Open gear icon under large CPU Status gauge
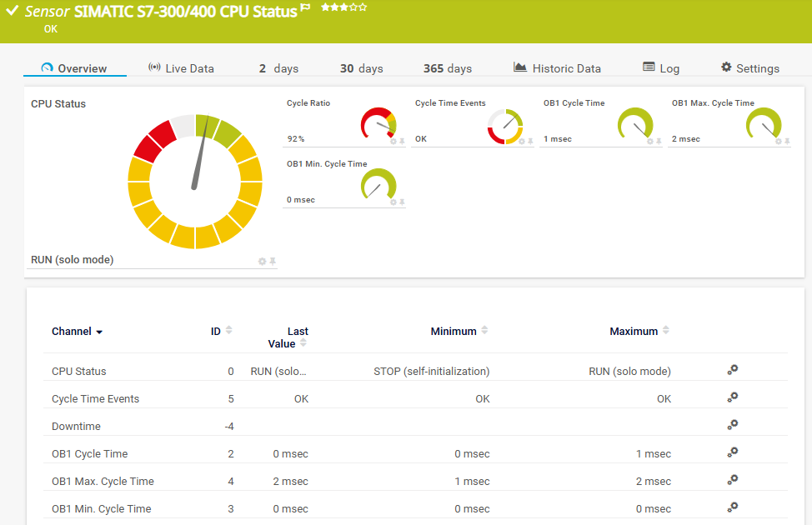This screenshot has width=812, height=525. point(262,262)
